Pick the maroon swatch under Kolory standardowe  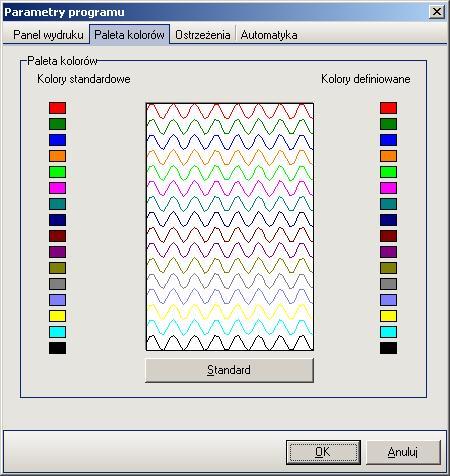(x=58, y=236)
